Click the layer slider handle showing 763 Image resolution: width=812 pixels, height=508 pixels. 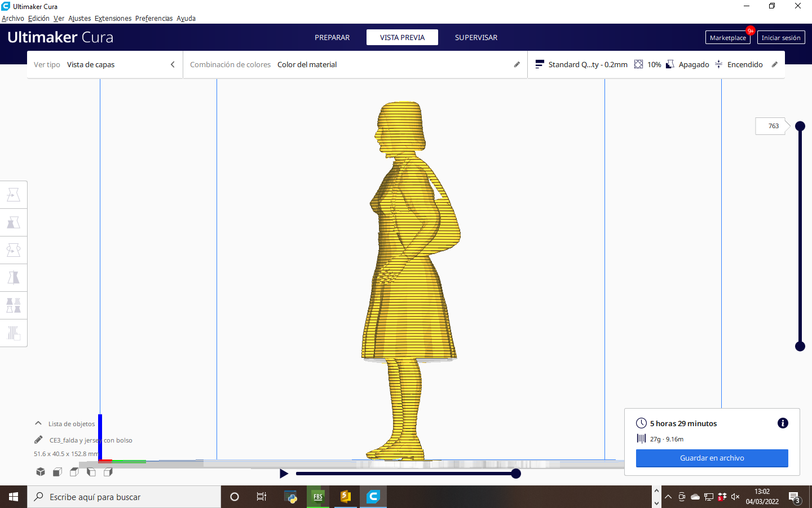click(800, 126)
